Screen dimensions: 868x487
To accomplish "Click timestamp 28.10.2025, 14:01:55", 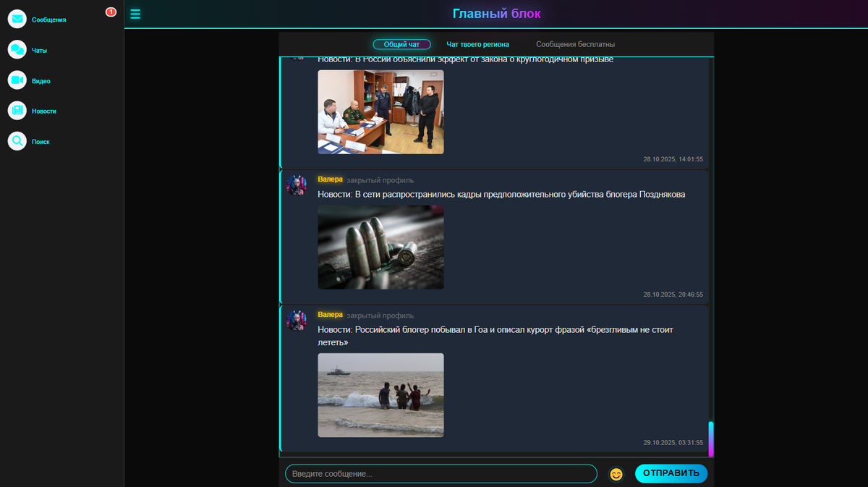I will pyautogui.click(x=673, y=159).
